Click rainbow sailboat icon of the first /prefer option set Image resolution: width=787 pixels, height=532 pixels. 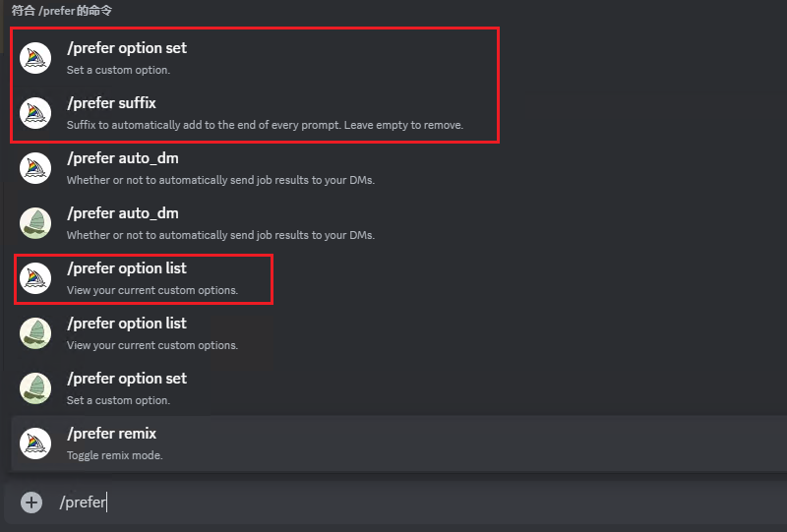(35, 58)
